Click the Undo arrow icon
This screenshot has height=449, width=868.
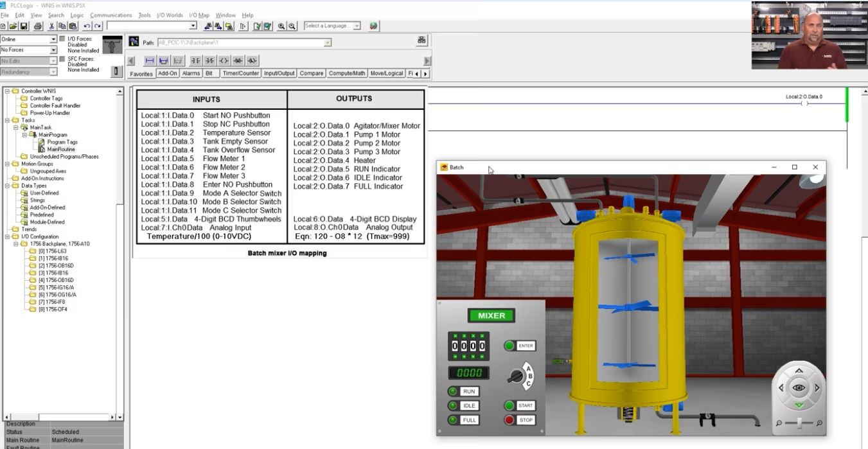coord(87,26)
